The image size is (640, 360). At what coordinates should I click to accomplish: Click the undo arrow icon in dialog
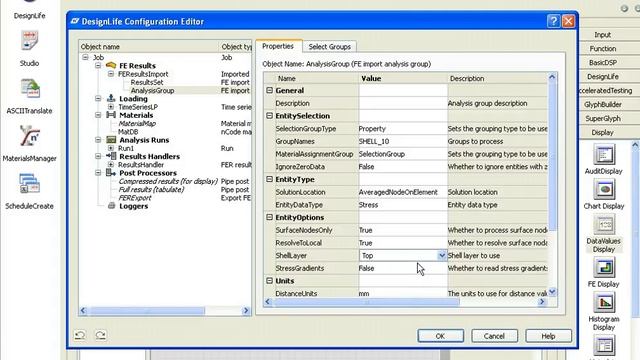pos(80,335)
